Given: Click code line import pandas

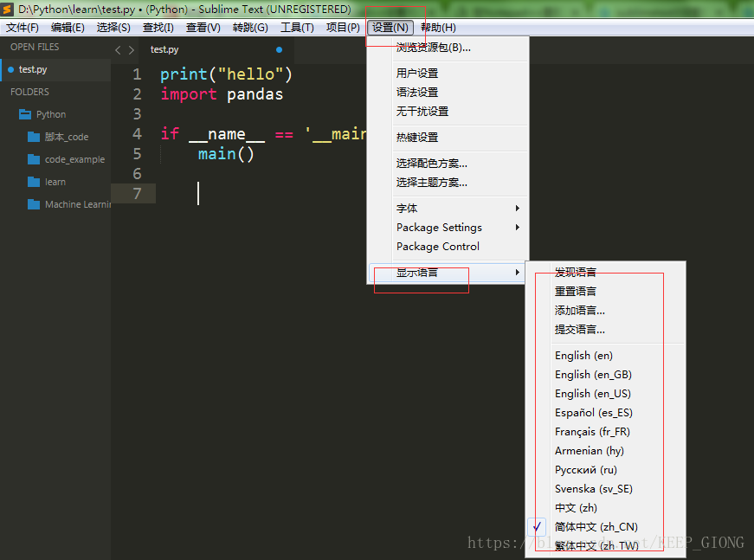Looking at the screenshot, I should point(222,94).
